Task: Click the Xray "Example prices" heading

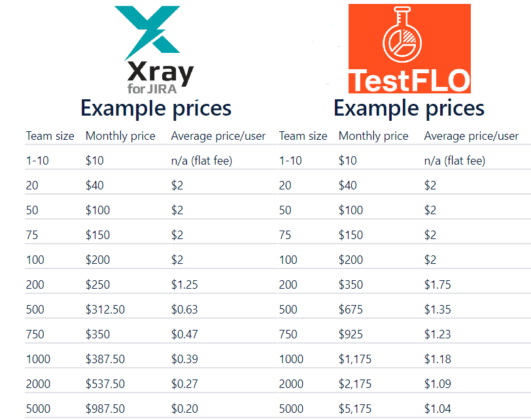Action: (x=156, y=108)
